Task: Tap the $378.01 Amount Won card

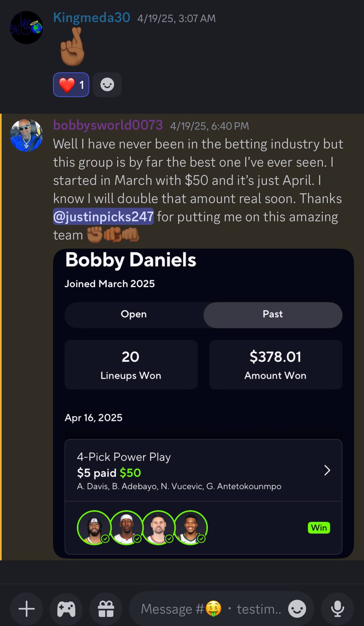Action: pos(275,364)
